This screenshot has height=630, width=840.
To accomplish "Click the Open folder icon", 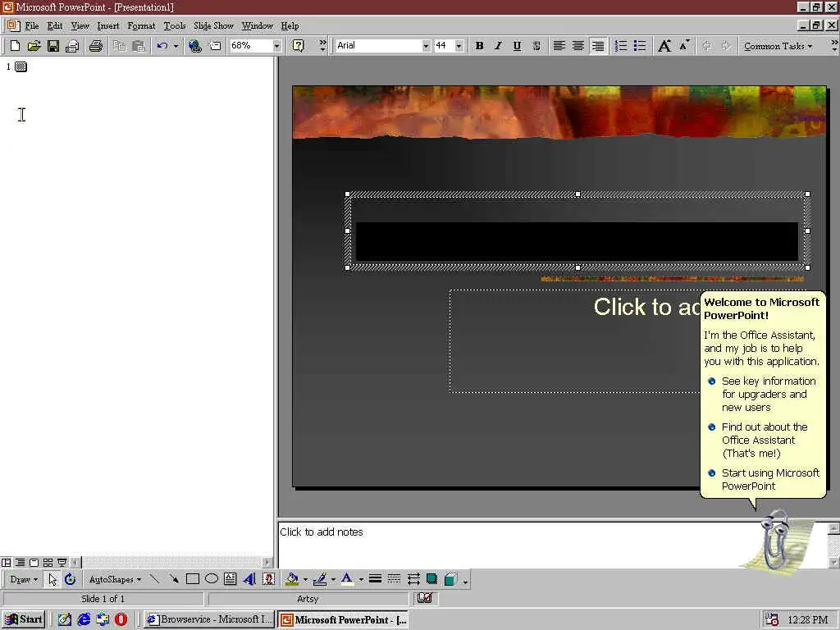I will 34,46.
